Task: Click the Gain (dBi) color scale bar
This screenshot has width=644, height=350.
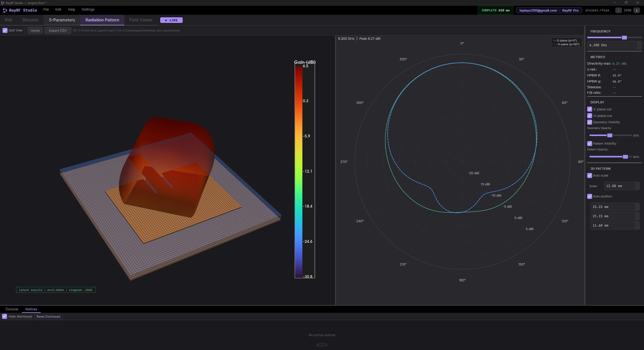Action: pyautogui.click(x=298, y=171)
